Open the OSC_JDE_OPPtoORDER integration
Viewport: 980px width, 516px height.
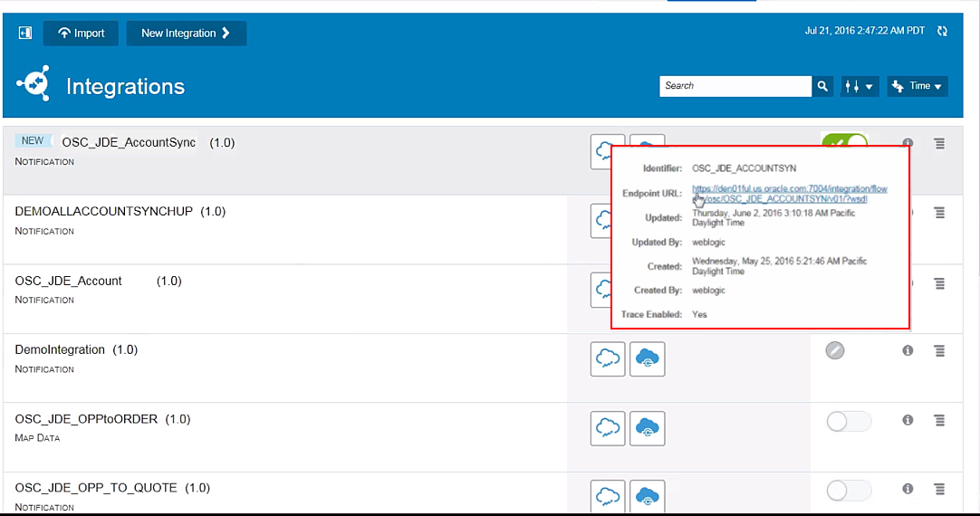click(x=86, y=419)
